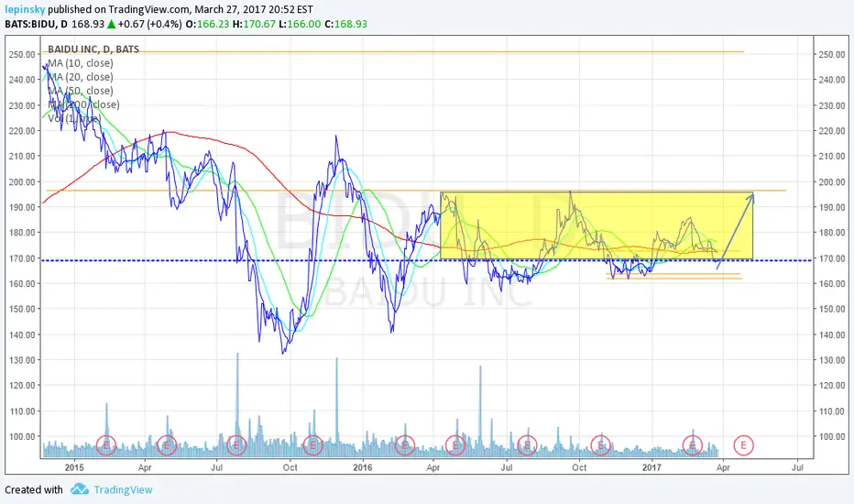This screenshot has height=504, width=854.
Task: Click the 220.00 label on the left price axis
Action: pos(22,131)
